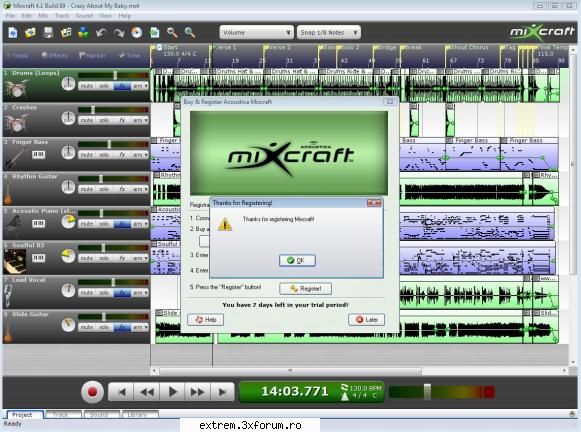Click the Finger Bass guitar icon

tap(15, 158)
